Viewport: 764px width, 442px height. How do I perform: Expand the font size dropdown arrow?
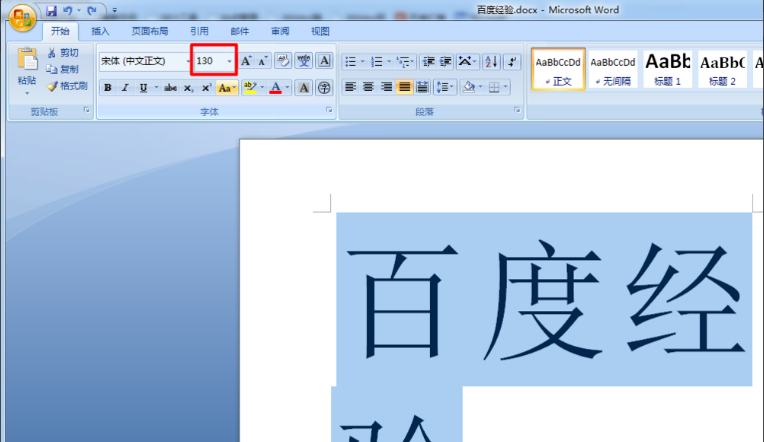pyautogui.click(x=229, y=61)
